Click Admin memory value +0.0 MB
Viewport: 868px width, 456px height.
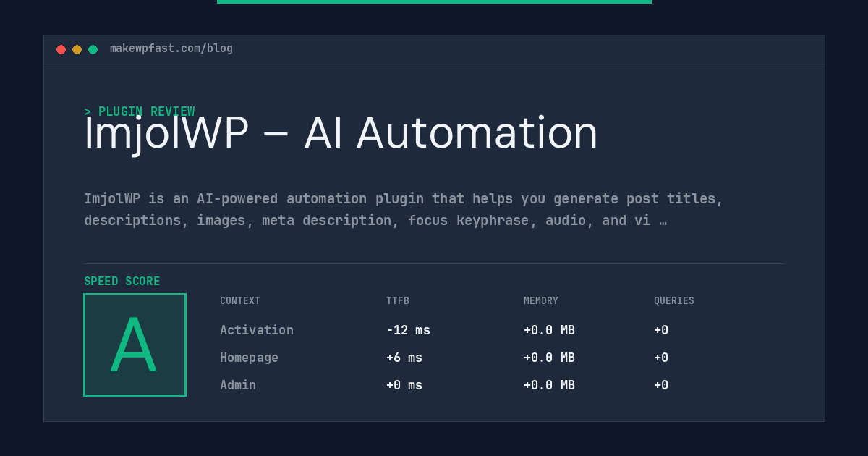click(549, 385)
